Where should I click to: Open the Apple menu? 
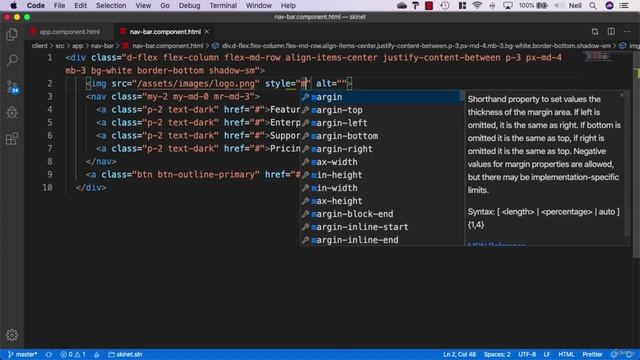[13, 5]
